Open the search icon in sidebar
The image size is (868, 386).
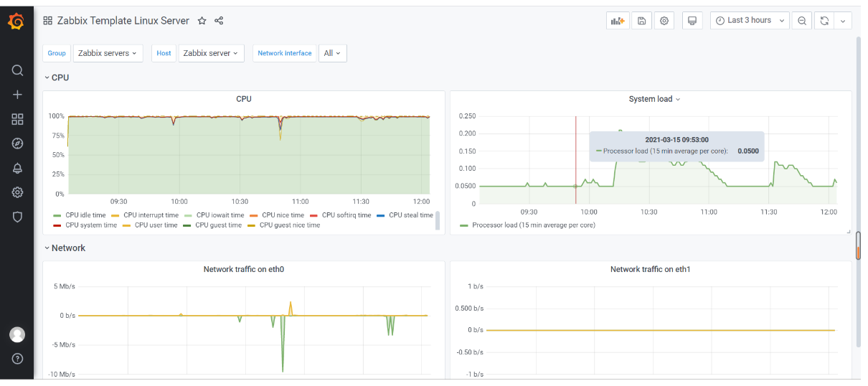click(17, 70)
